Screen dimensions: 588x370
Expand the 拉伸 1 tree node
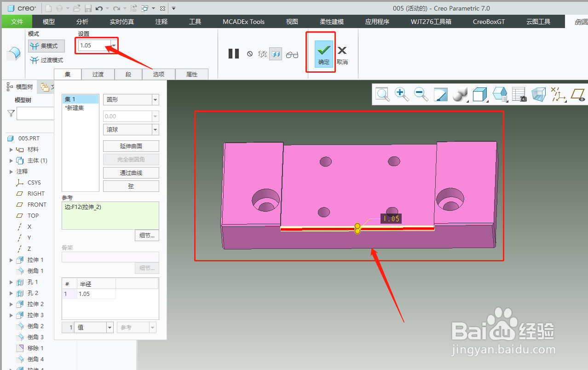pyautogui.click(x=11, y=260)
